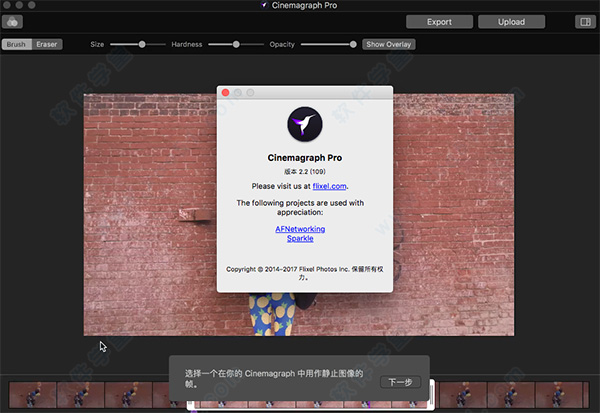Open the AFNetworking link
The image size is (600, 413).
(300, 229)
